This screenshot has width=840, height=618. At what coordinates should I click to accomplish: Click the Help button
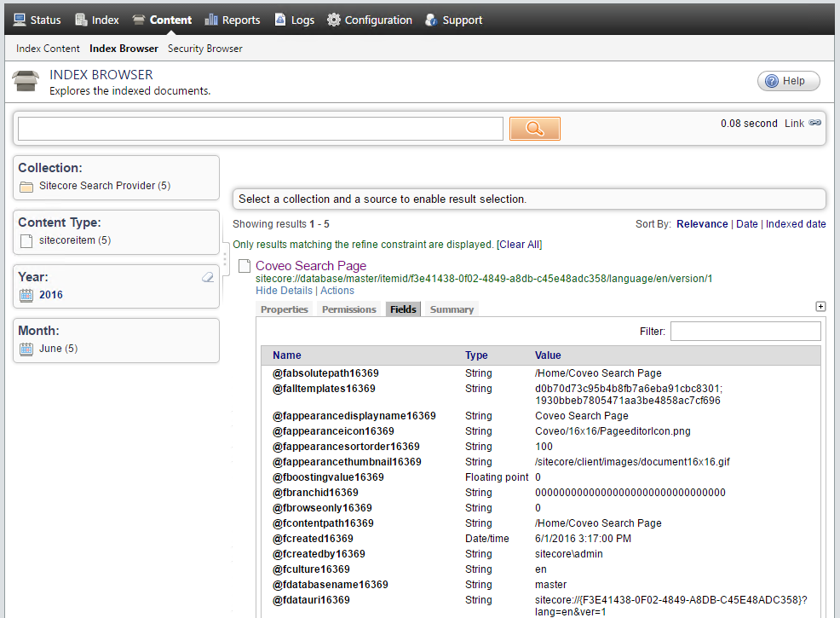788,80
